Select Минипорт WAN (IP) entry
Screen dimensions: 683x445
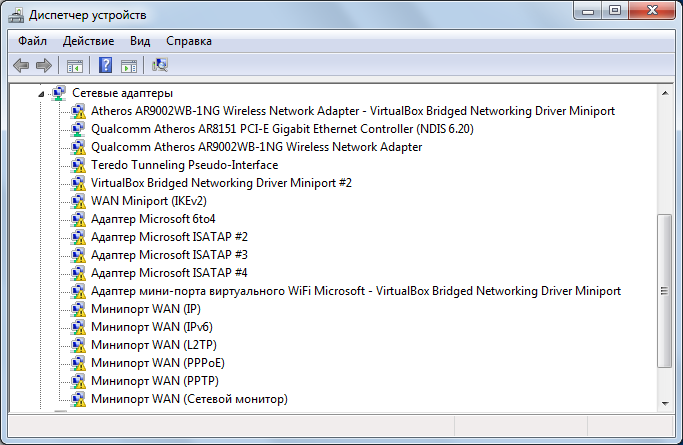click(146, 309)
